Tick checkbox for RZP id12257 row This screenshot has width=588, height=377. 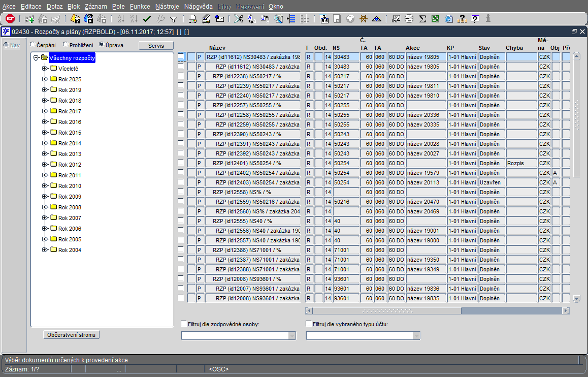pos(180,104)
